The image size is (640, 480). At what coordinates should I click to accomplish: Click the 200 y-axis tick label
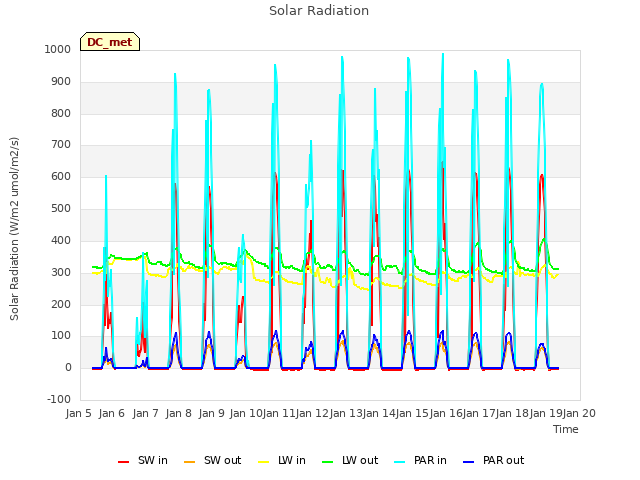(61, 304)
